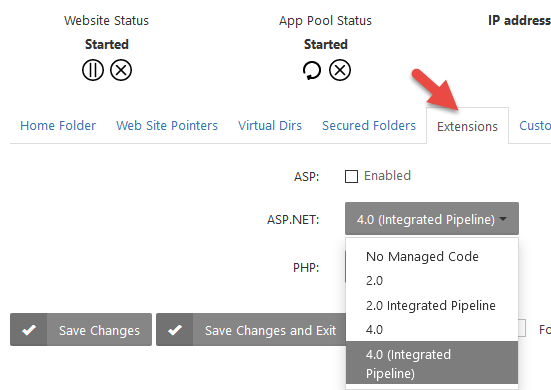Image resolution: width=551 pixels, height=390 pixels.
Task: Click the PHP field label
Action: (306, 268)
